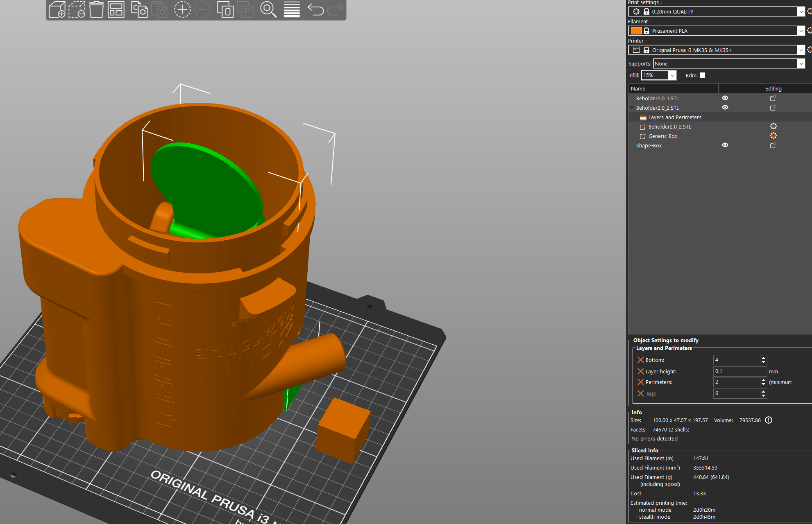Click the Perimeters value field
This screenshot has width=812, height=524.
737,382
